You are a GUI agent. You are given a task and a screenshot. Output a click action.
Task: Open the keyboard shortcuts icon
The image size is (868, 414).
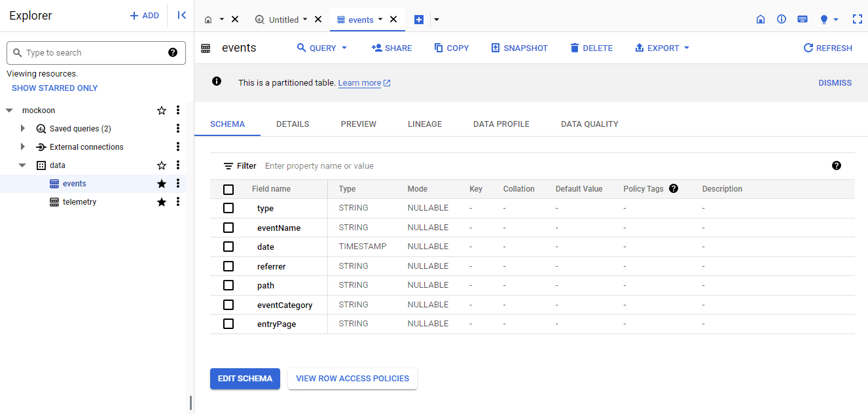pos(802,20)
